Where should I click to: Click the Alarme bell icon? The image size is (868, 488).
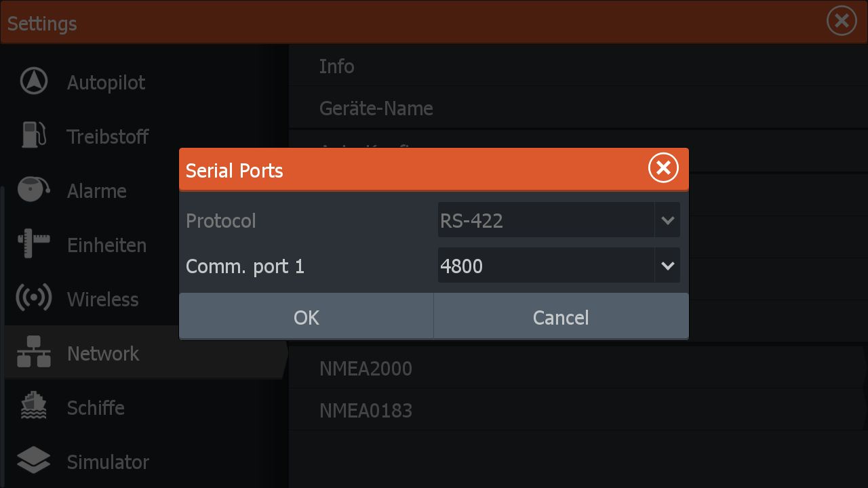tap(33, 190)
